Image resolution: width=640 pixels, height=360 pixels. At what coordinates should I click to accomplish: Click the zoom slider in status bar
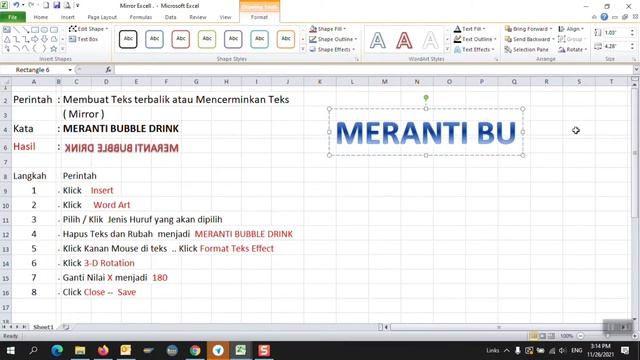(607, 336)
